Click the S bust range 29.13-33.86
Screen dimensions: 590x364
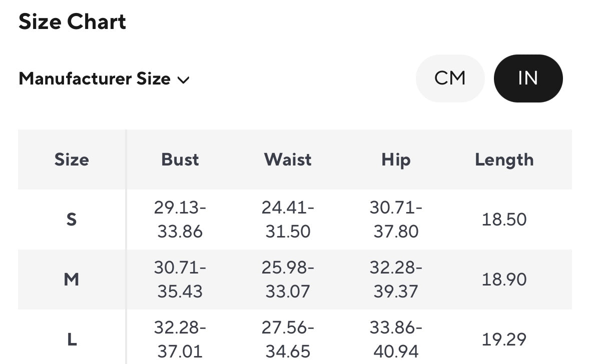tap(180, 219)
